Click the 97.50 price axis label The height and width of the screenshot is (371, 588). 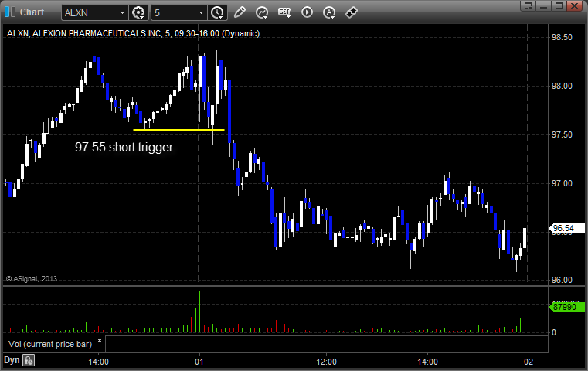point(562,134)
